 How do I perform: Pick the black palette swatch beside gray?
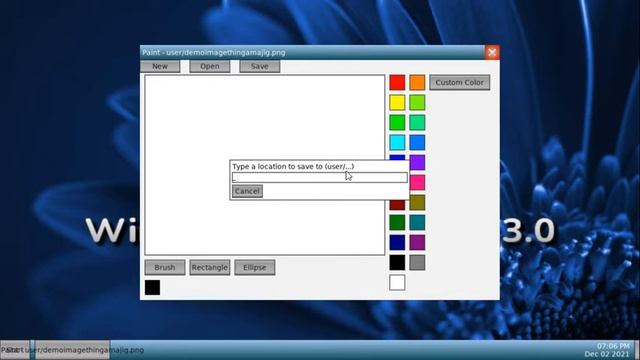(x=397, y=262)
